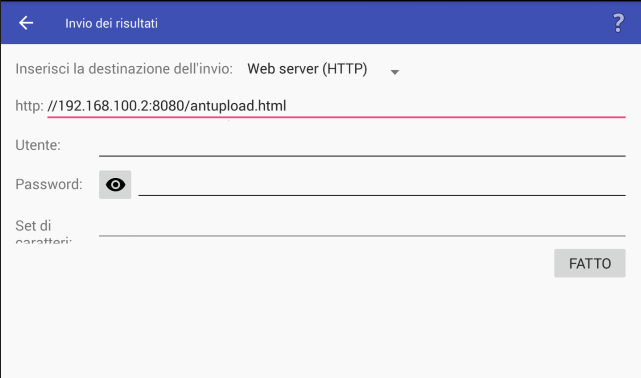The width and height of the screenshot is (641, 378).
Task: Place cursor on 'antupload.html' in the URL
Action: coord(238,106)
